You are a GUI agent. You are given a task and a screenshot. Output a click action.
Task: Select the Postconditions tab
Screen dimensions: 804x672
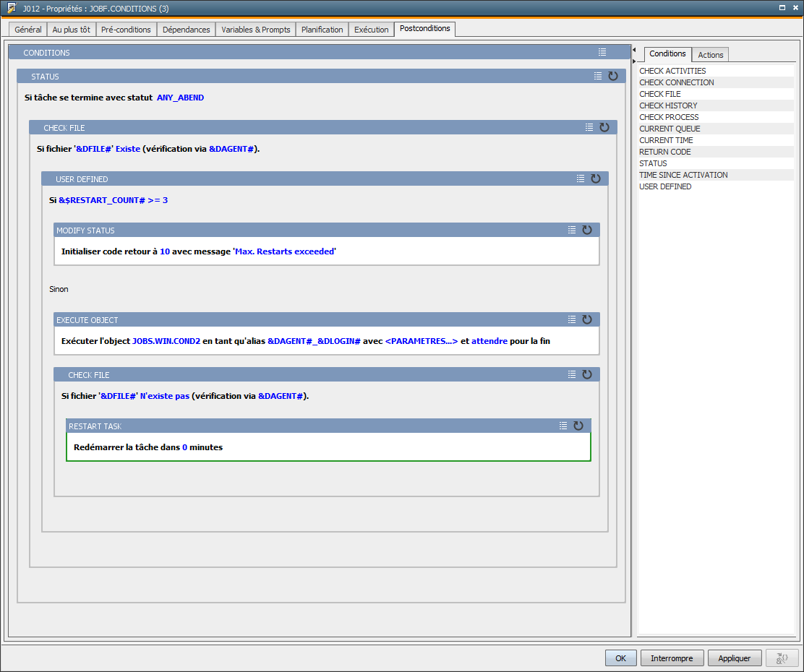coord(425,29)
